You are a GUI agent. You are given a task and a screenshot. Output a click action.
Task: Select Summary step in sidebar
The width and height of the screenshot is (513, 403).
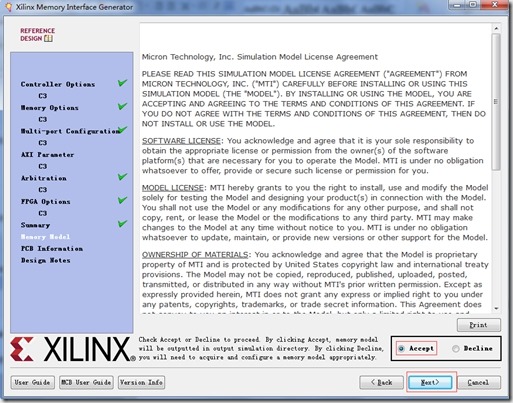[35, 225]
